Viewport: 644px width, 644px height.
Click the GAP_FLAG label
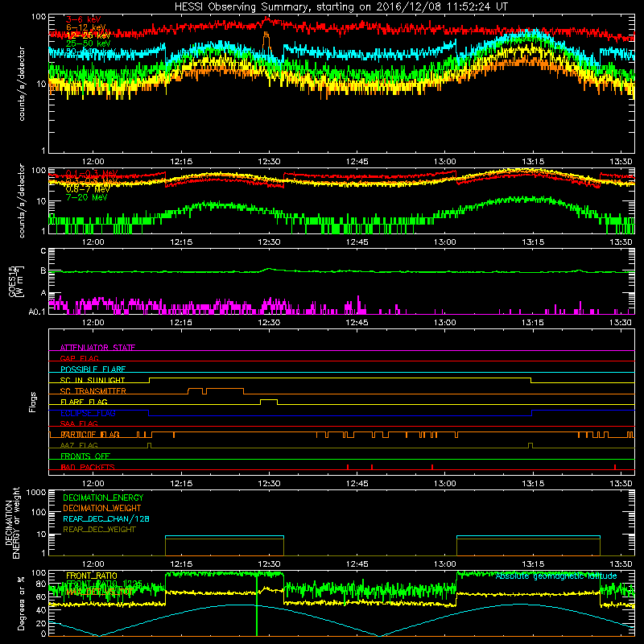79,358
